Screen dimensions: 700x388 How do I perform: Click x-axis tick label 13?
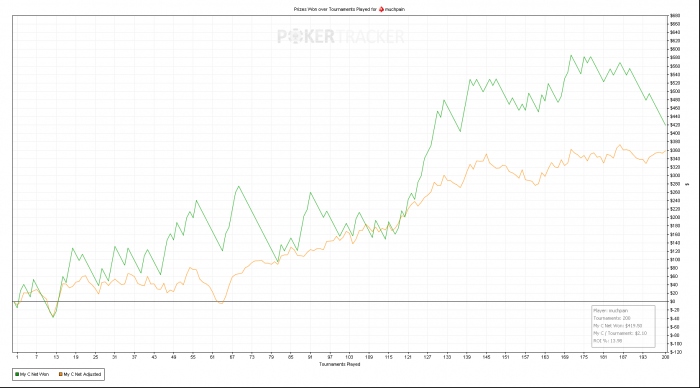click(x=56, y=357)
